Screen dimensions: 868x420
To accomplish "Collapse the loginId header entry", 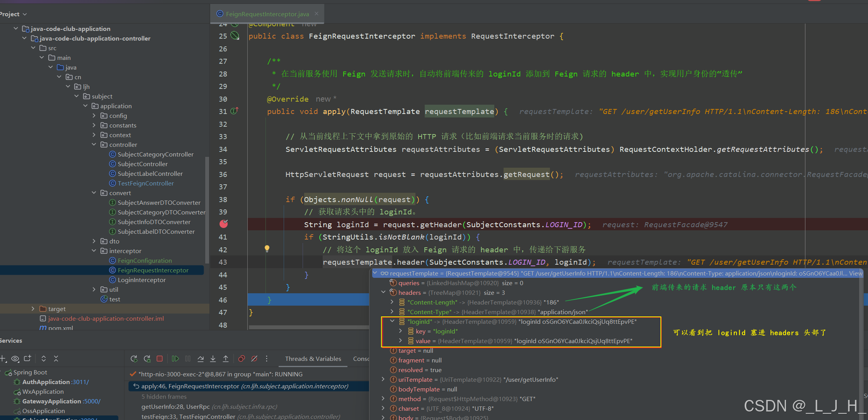I will click(392, 321).
